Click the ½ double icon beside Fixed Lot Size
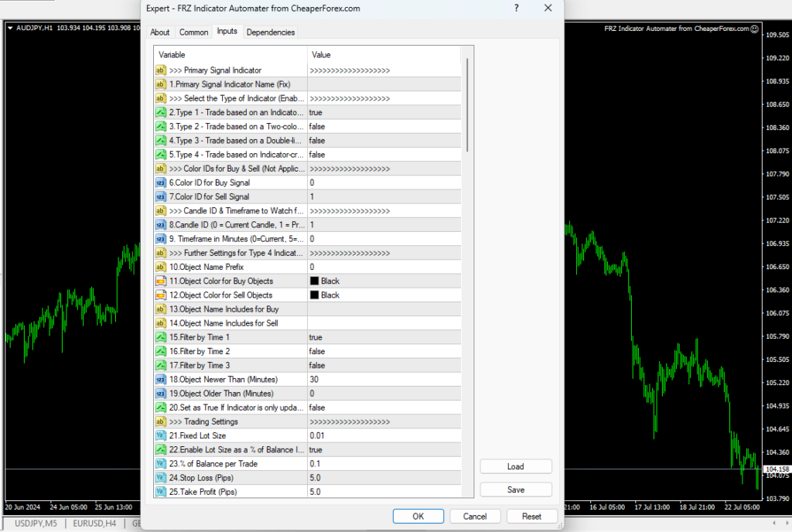 160,435
